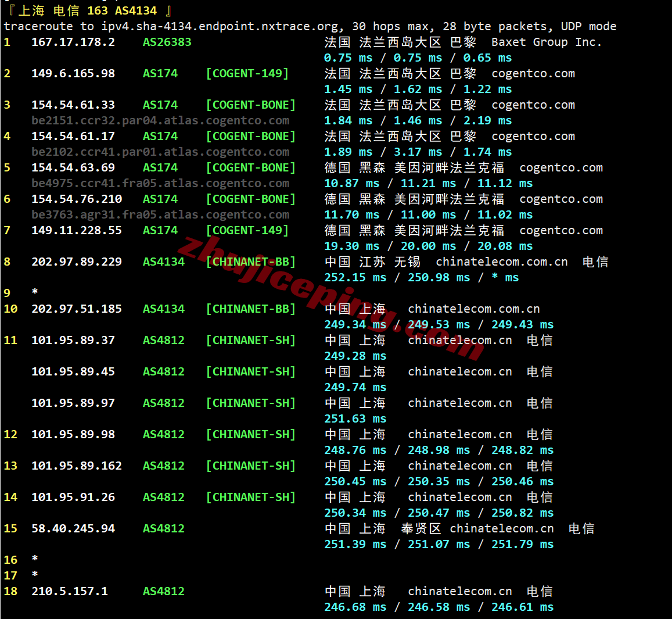Click latency 11.12 ms on hop 5
The width and height of the screenshot is (672, 619).
click(x=505, y=183)
